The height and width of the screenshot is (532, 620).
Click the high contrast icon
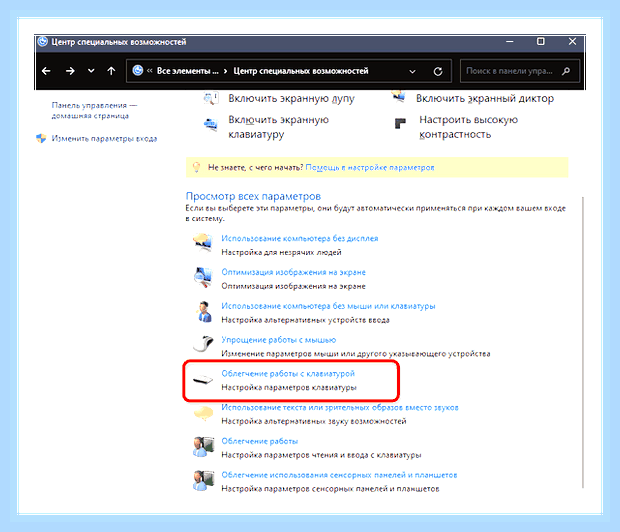[x=400, y=123]
